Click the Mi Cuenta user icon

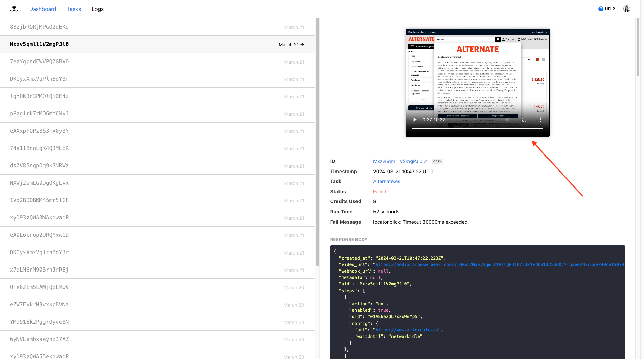click(519, 39)
